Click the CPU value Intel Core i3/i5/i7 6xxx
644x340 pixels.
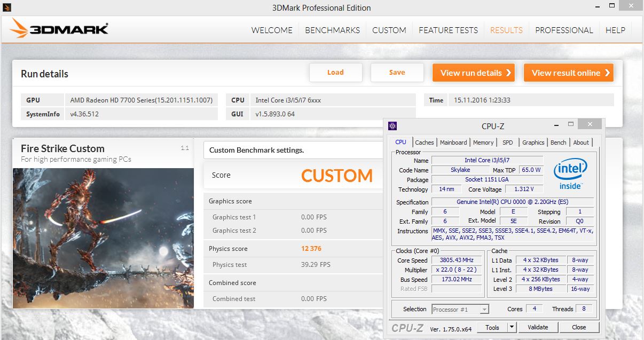288,100
